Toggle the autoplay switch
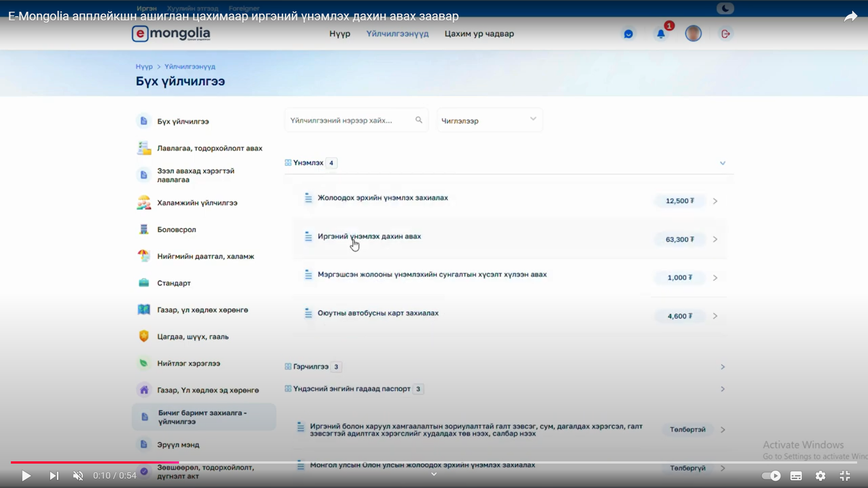868x488 pixels. tap(771, 476)
